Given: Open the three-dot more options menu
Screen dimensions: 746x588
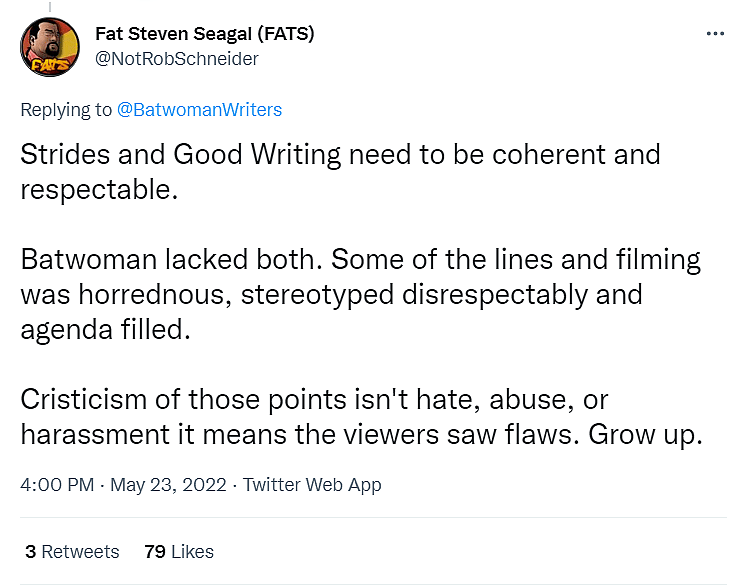Looking at the screenshot, I should [714, 33].
